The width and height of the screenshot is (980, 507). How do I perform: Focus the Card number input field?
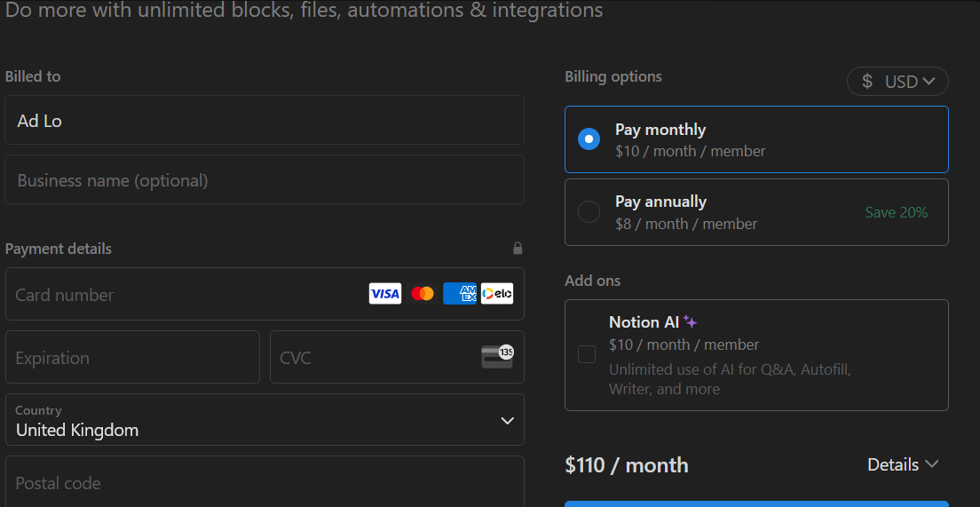pyautogui.click(x=186, y=295)
